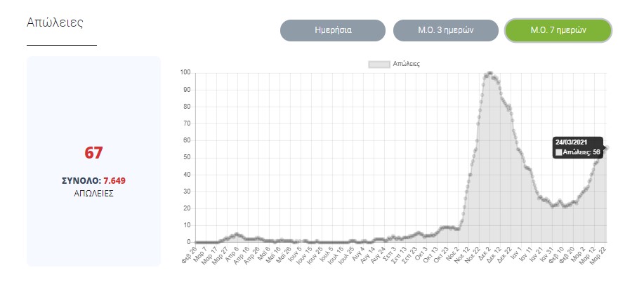The width and height of the screenshot is (644, 289).
Task: Click the curve's February low point near 21
Action: tap(553, 206)
